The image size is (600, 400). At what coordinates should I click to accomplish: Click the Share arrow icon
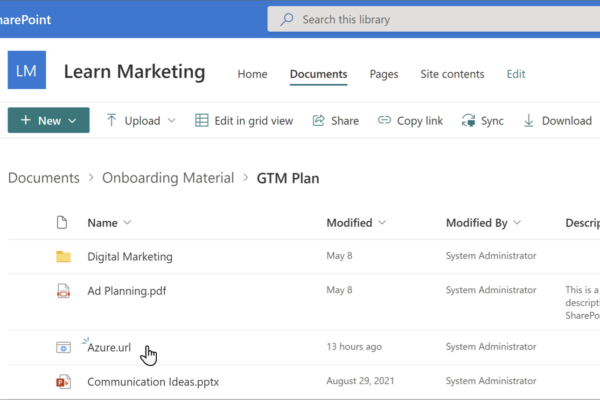click(x=318, y=120)
